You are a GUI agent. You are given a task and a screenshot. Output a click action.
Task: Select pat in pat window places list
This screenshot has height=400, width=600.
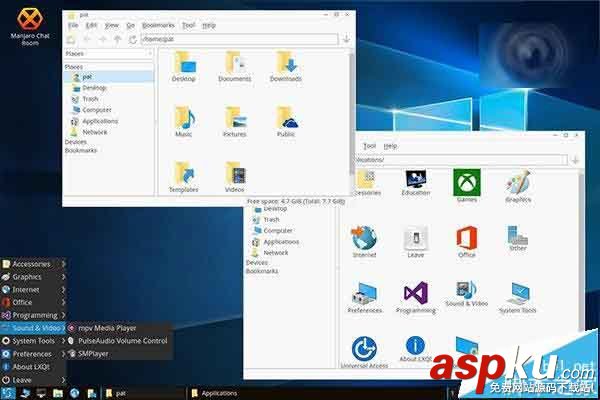tap(109, 77)
